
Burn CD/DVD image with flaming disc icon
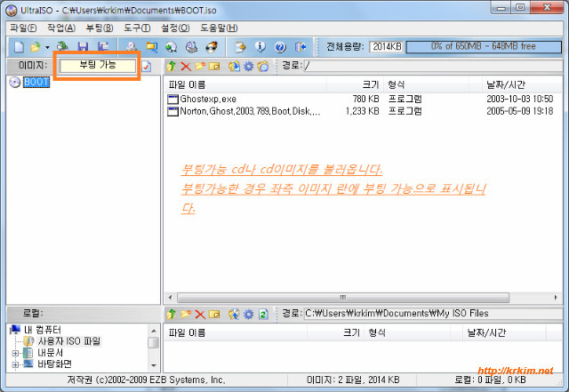tap(212, 47)
